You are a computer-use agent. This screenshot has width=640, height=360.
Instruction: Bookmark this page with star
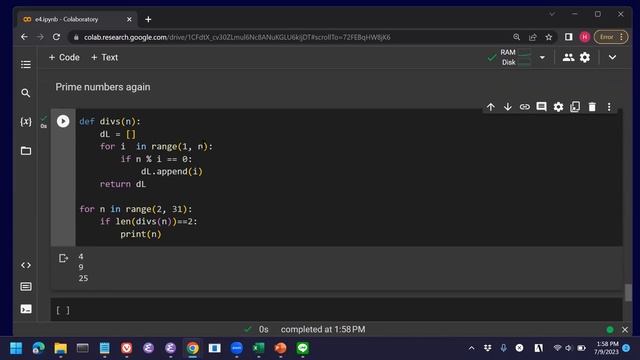click(x=549, y=37)
